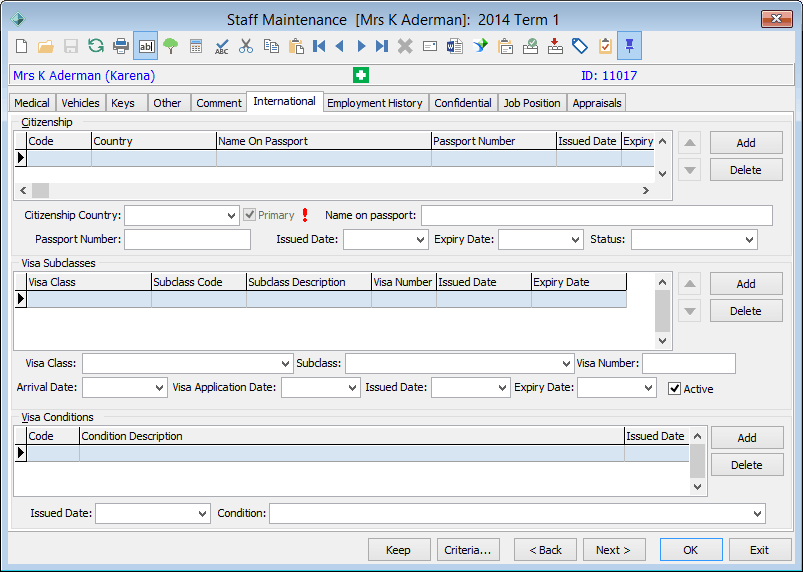Open the Status dropdown
The height and width of the screenshot is (572, 803).
pyautogui.click(x=750, y=240)
